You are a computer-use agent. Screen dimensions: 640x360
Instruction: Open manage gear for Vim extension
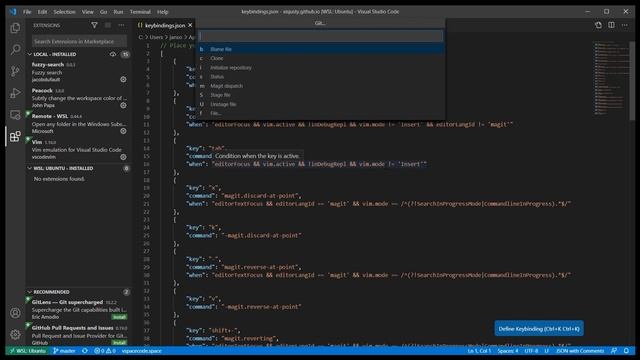123,157
